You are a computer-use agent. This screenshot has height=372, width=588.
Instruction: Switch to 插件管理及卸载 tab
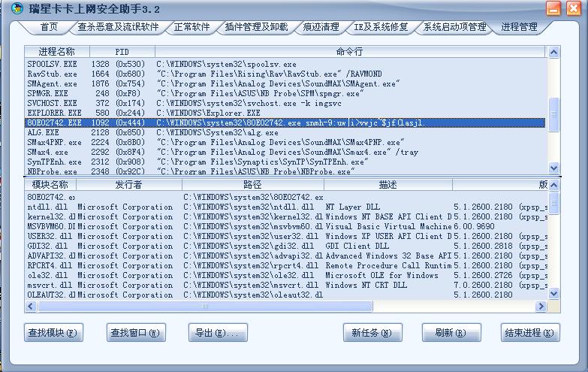(x=257, y=27)
